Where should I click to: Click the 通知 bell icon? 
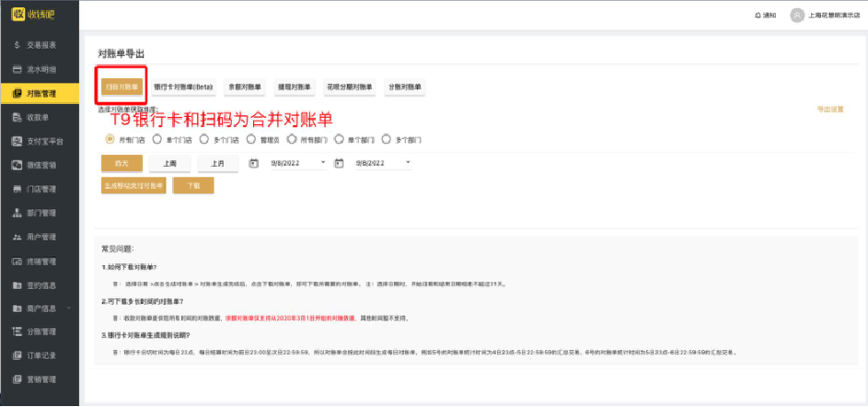tap(757, 15)
